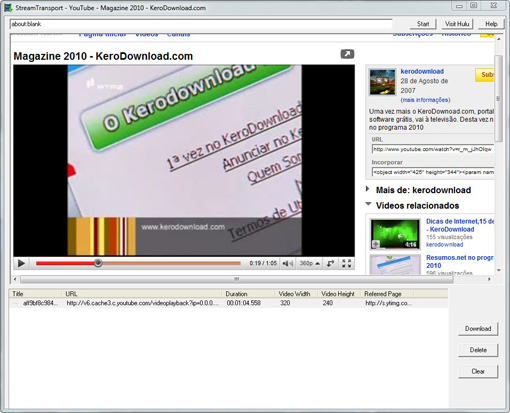The width and height of the screenshot is (510, 413).
Task: Sort list by Duration column header
Action: coord(248,294)
